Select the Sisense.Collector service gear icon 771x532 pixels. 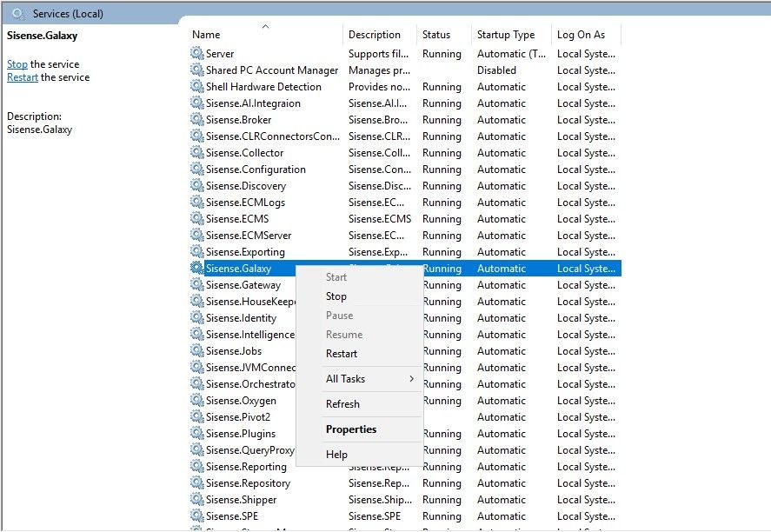197,153
